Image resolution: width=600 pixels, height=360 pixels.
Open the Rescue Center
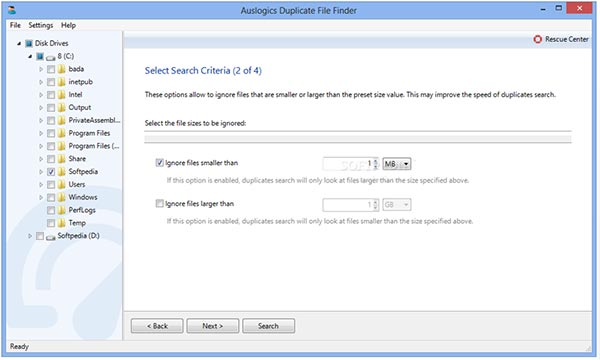(561, 39)
